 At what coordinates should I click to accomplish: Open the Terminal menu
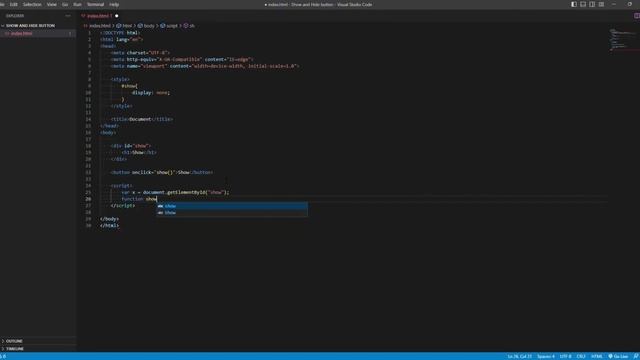point(96,4)
